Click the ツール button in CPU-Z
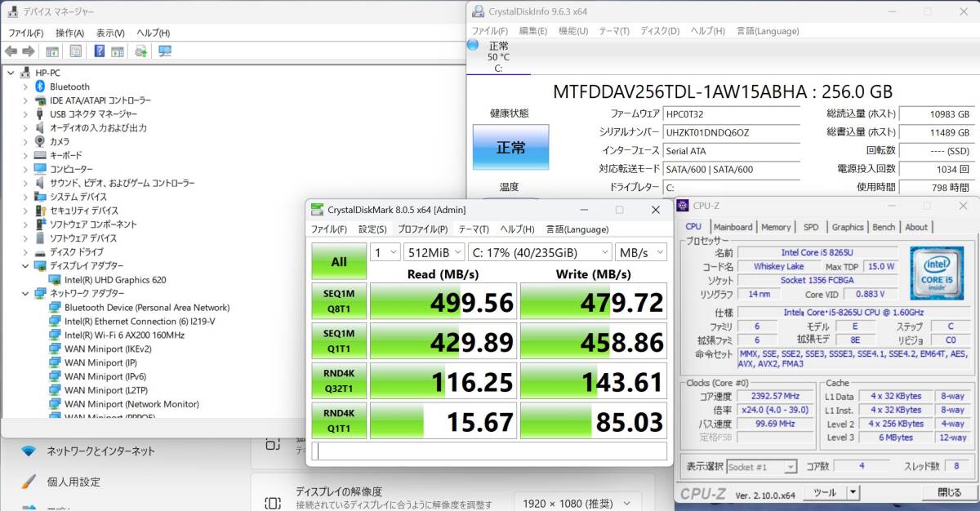This screenshot has height=511, width=980. click(825, 492)
